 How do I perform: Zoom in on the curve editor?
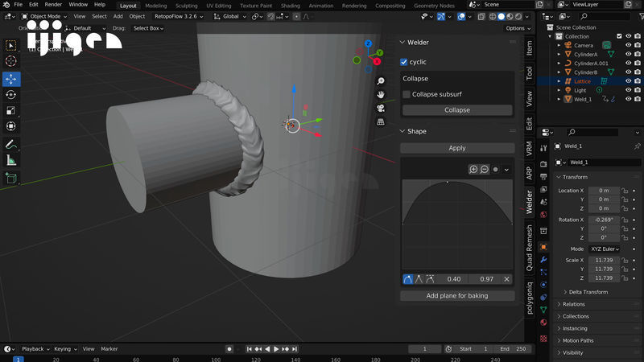click(x=473, y=169)
